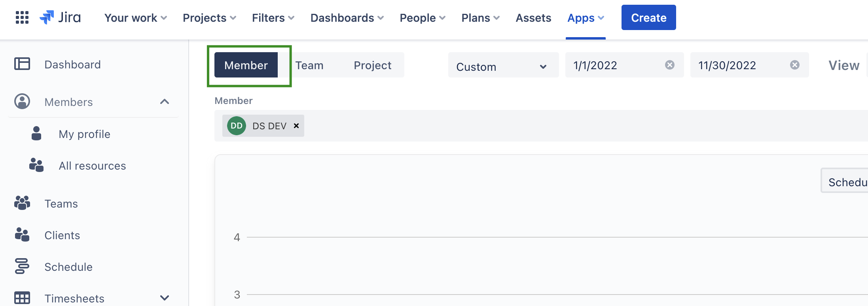Viewport: 868px width, 306px height.
Task: Clear the 1/1/2022 start date field
Action: (669, 65)
